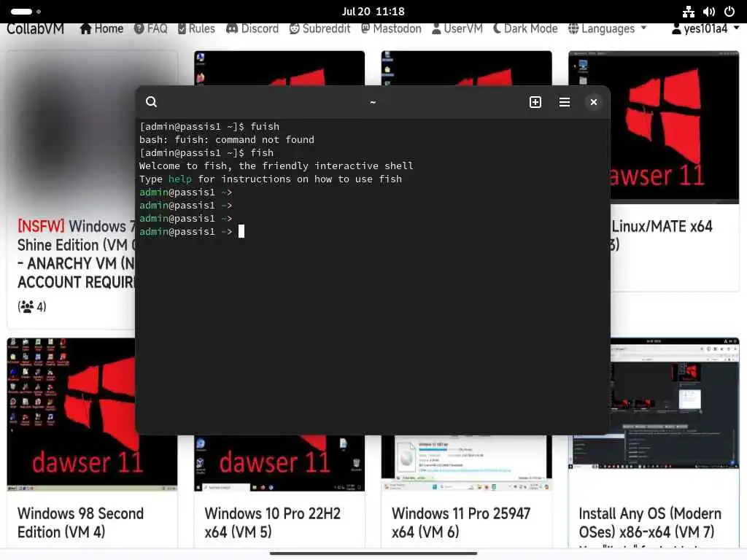Open the clock showing Jul 20 11:18
The height and width of the screenshot is (560, 747).
click(373, 12)
